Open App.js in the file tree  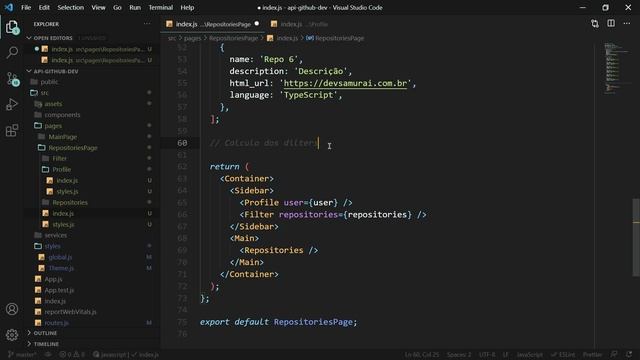coord(53,279)
